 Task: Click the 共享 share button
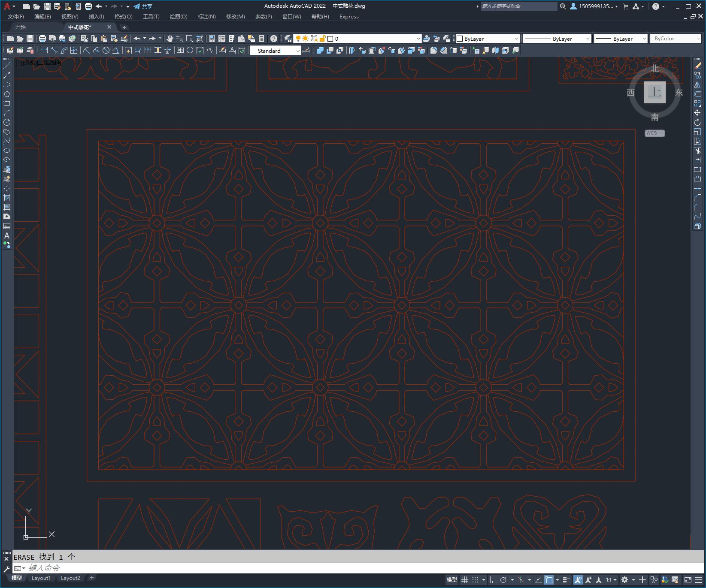coord(142,6)
